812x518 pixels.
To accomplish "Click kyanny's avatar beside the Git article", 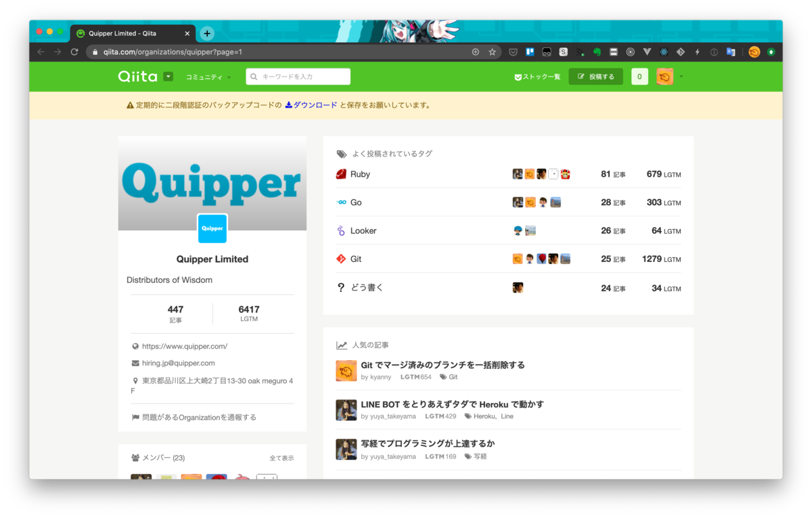I will 346,371.
